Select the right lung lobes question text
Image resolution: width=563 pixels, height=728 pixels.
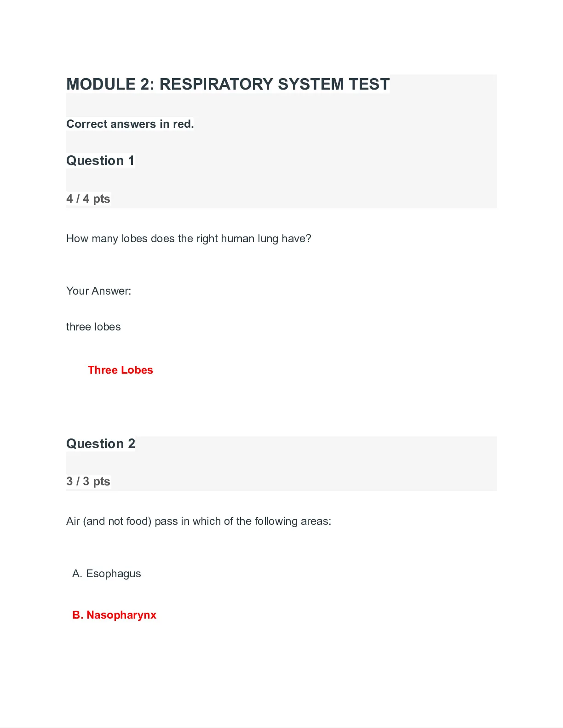coord(189,239)
